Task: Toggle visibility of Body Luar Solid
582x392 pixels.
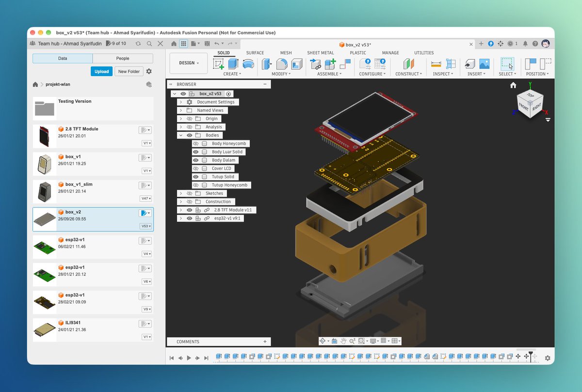Action: 196,152
